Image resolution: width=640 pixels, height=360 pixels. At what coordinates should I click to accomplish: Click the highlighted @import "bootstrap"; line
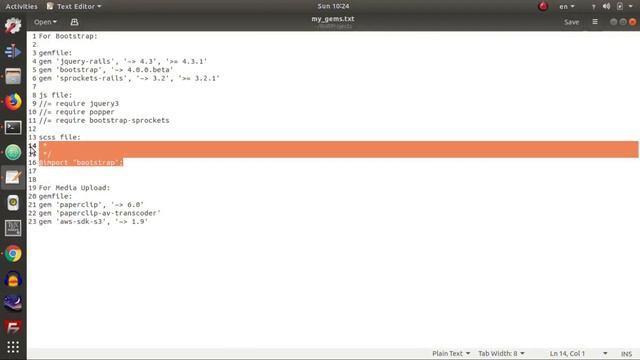[81, 162]
